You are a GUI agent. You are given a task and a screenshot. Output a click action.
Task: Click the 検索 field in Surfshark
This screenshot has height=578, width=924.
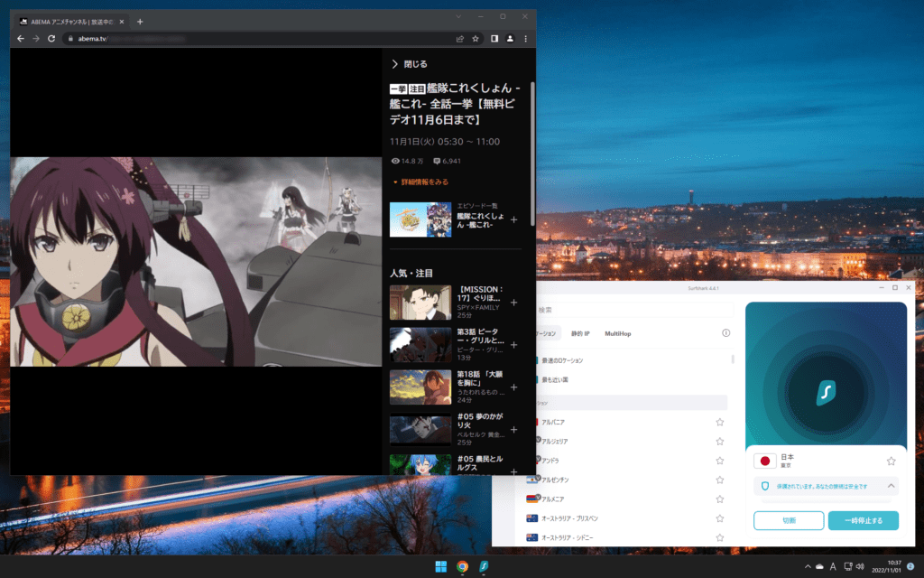[x=633, y=310]
